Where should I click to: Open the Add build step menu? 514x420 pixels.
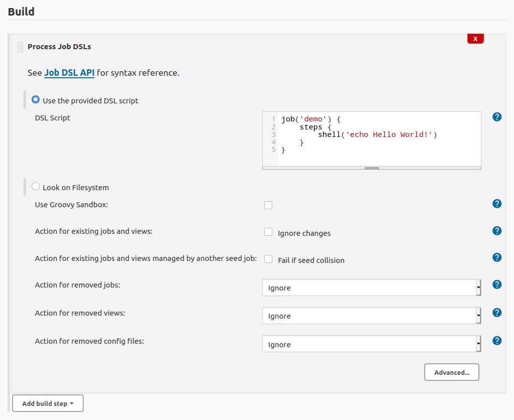[x=48, y=403]
